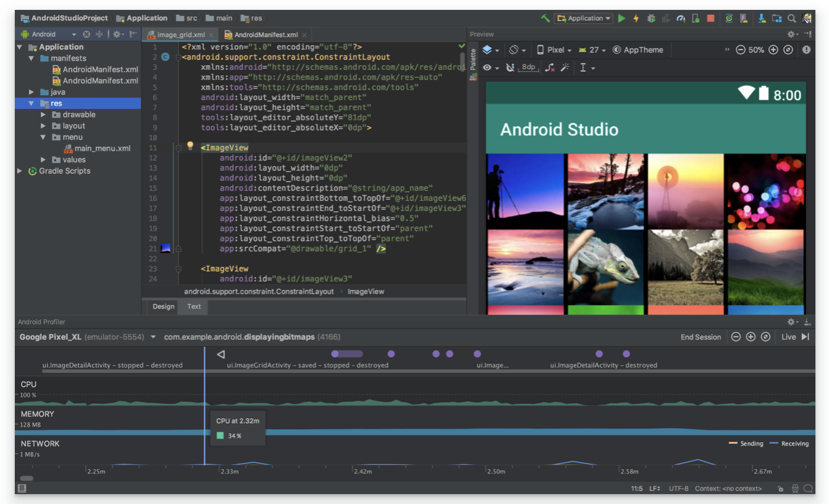
Task: Hide the Preview panel with its hide icon
Action: point(807,35)
